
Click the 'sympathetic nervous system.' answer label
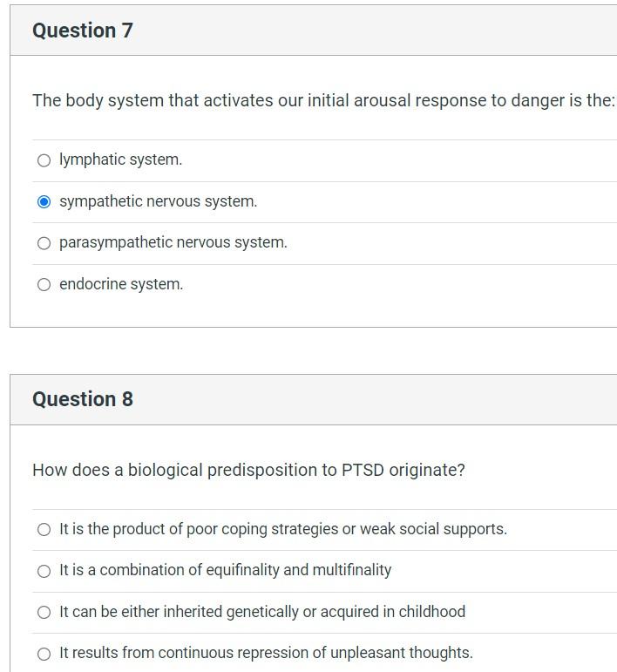click(x=158, y=201)
